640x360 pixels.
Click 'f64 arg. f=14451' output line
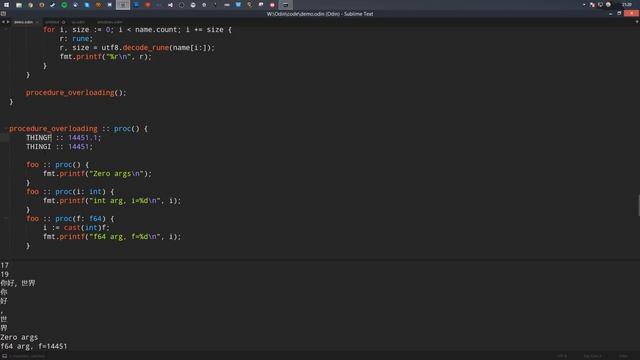(34, 346)
